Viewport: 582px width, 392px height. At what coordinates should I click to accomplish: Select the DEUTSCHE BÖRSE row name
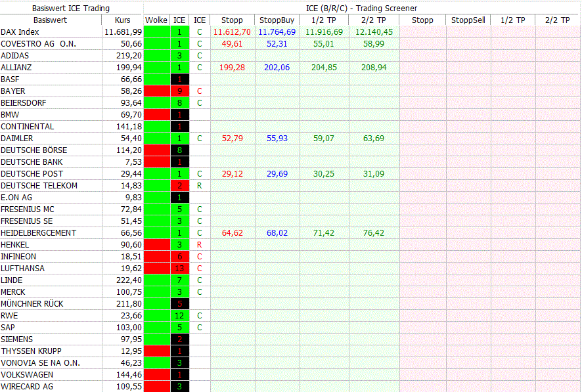(x=34, y=150)
